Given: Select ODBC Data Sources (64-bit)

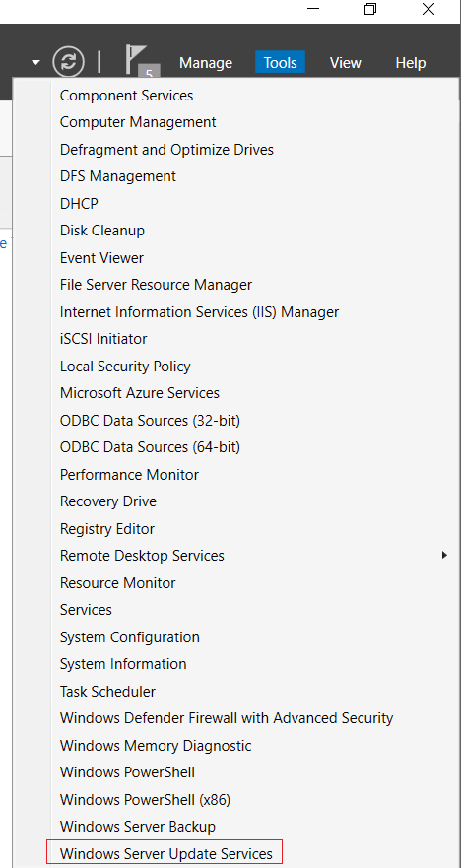Looking at the screenshot, I should 150,446.
